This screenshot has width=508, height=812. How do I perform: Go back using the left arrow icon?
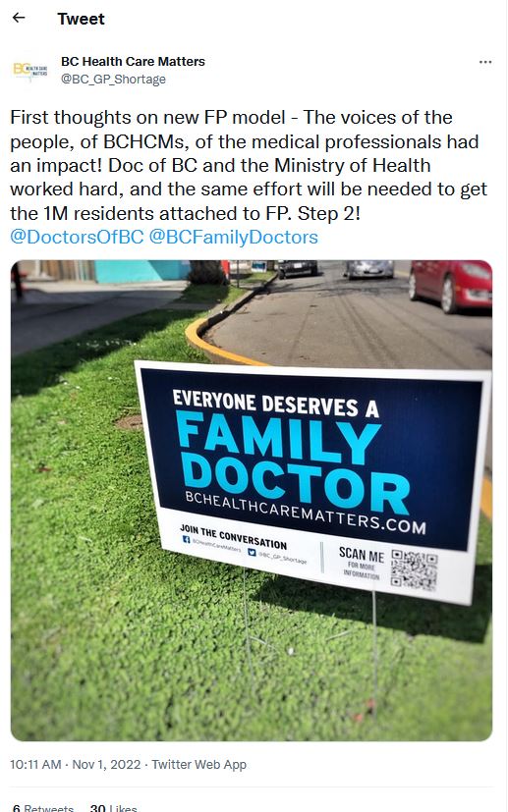pos(19,18)
